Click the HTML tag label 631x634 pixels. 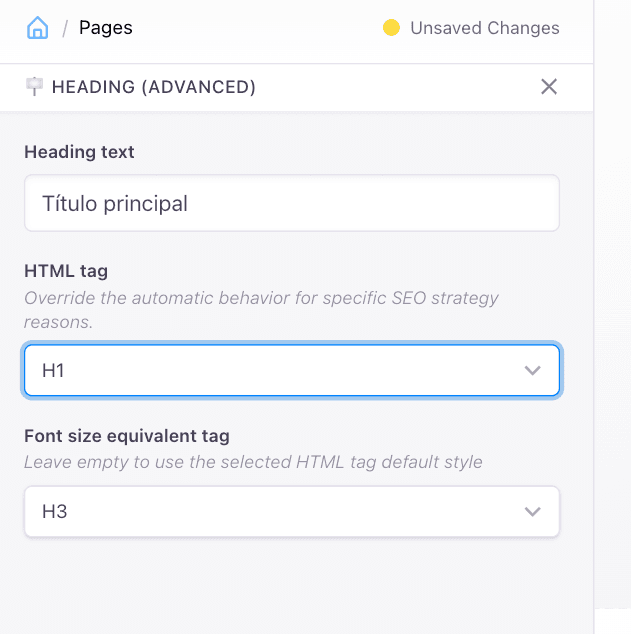pos(66,270)
